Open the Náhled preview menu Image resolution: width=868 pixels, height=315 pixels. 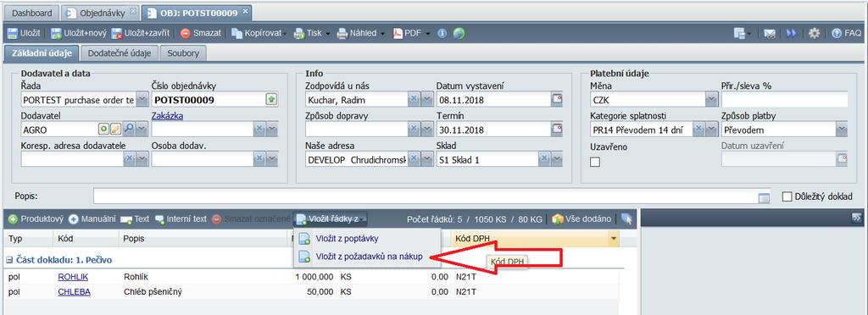[x=361, y=33]
